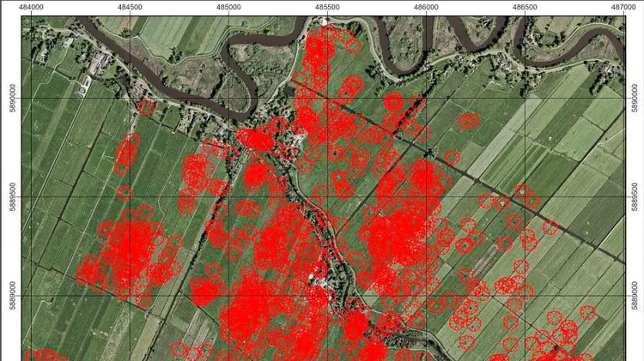This screenshot has width=644, height=361.
Task: Click the 5890000 northing label on left margin
Action: (12, 98)
